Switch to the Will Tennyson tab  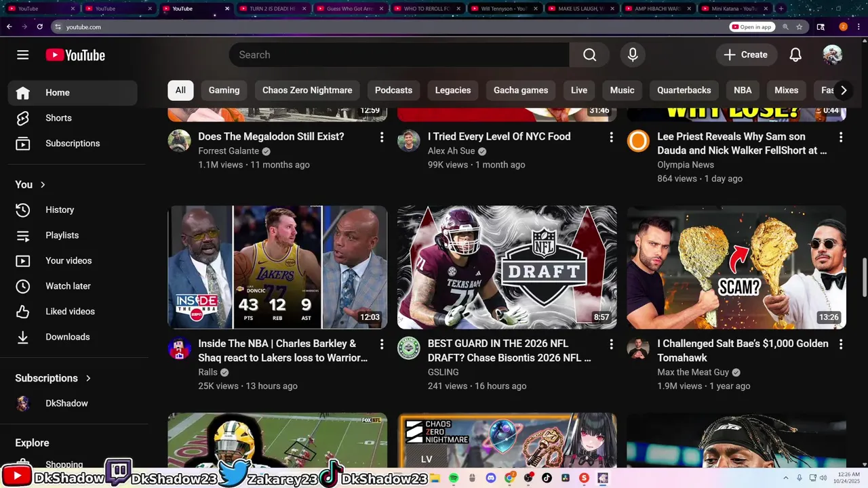click(x=504, y=9)
